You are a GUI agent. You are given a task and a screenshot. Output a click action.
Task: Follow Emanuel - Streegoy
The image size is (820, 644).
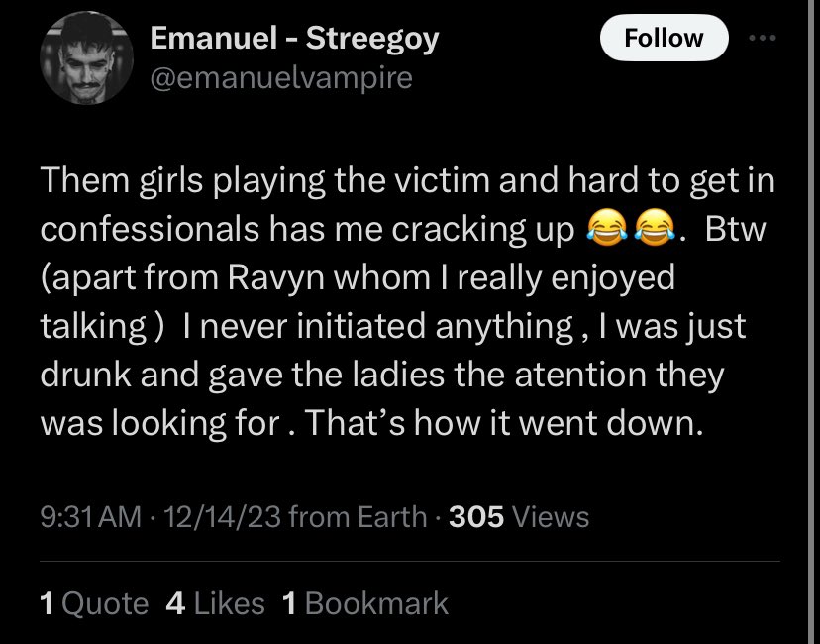pyautogui.click(x=664, y=38)
